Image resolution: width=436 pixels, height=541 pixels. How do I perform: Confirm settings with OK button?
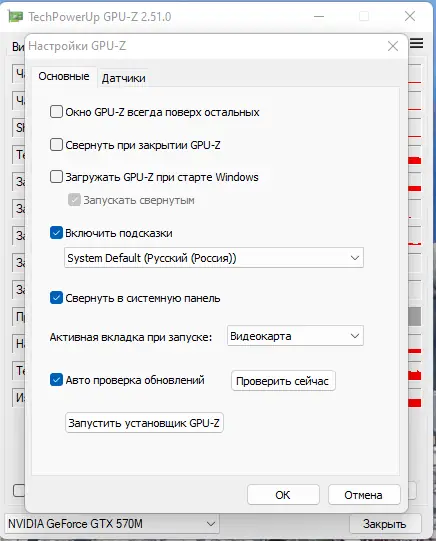click(x=283, y=495)
